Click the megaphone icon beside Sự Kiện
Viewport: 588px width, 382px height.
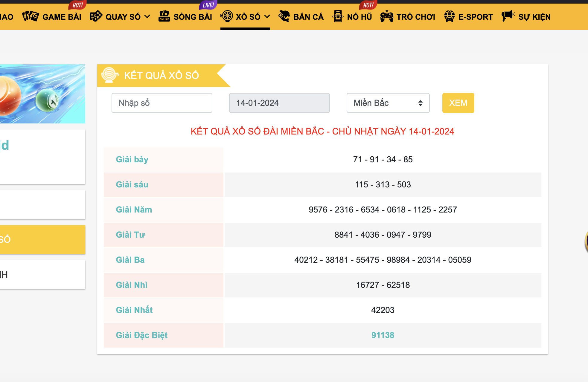(x=508, y=16)
